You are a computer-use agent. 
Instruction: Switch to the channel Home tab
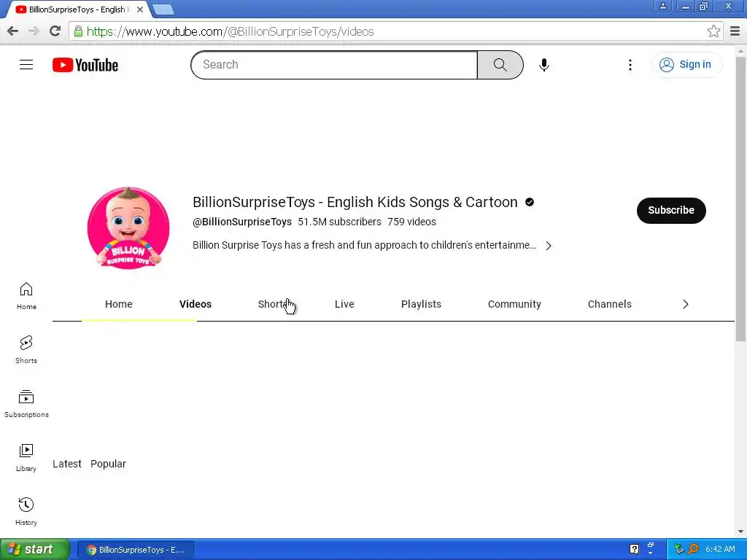[x=119, y=304]
